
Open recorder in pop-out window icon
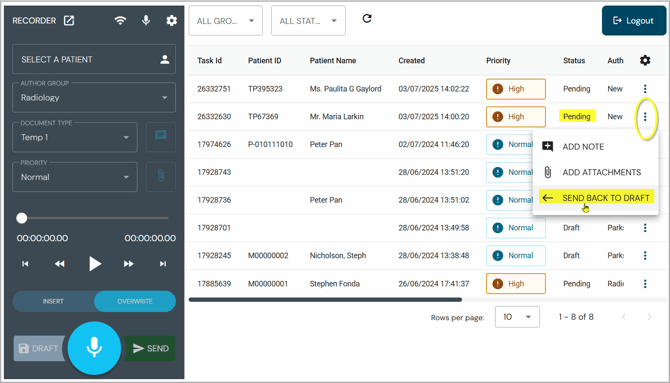coord(69,21)
